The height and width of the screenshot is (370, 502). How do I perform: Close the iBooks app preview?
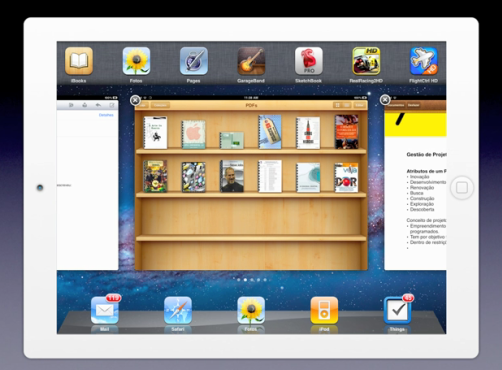point(135,100)
